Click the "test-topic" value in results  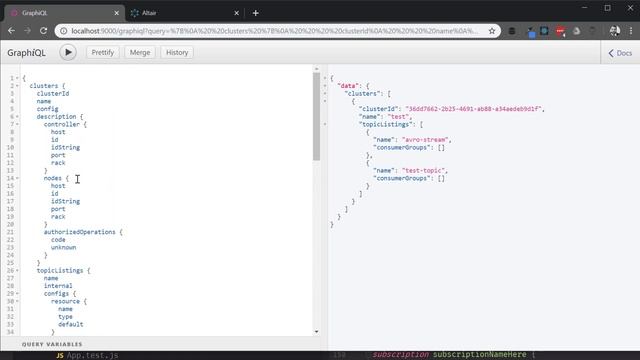424,171
